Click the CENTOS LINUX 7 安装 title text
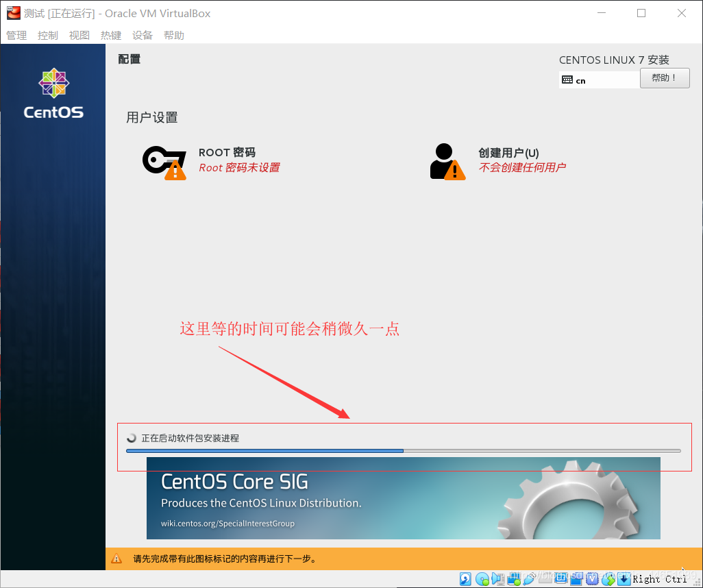 (x=614, y=60)
